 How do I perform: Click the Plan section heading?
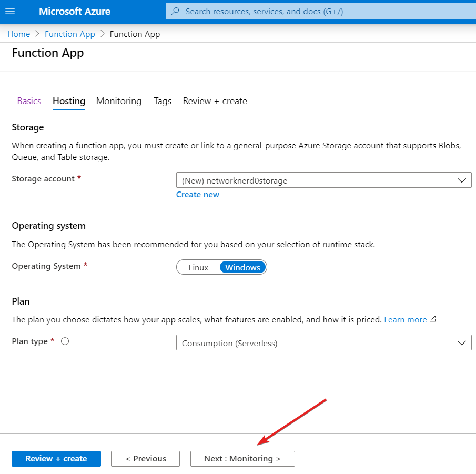pyautogui.click(x=21, y=301)
